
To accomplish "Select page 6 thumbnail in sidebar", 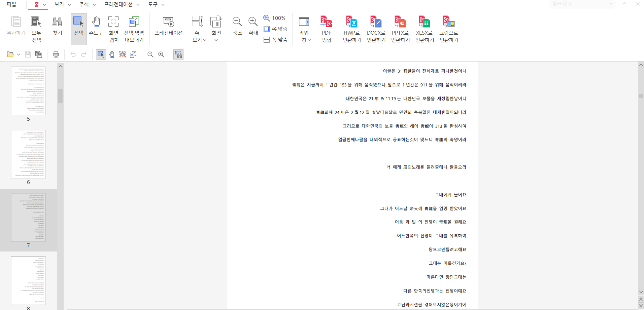I will point(28,154).
